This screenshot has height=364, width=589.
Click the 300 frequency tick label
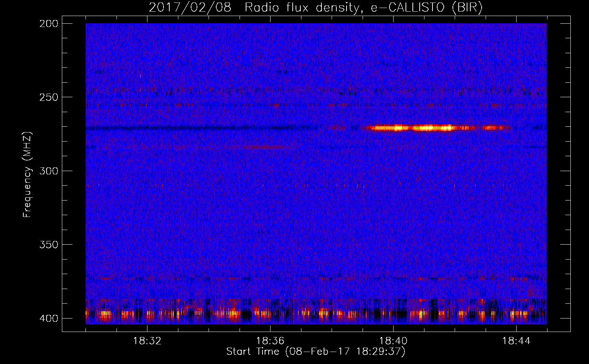point(48,171)
